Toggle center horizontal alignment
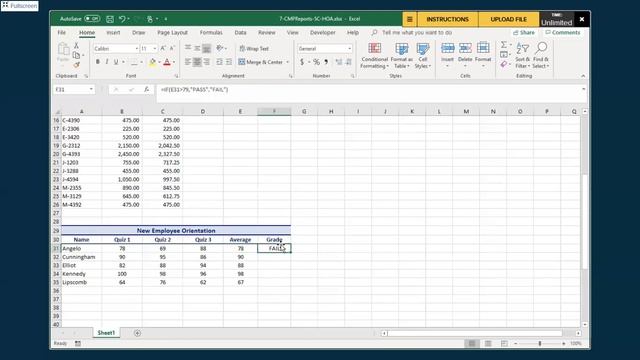 197,62
